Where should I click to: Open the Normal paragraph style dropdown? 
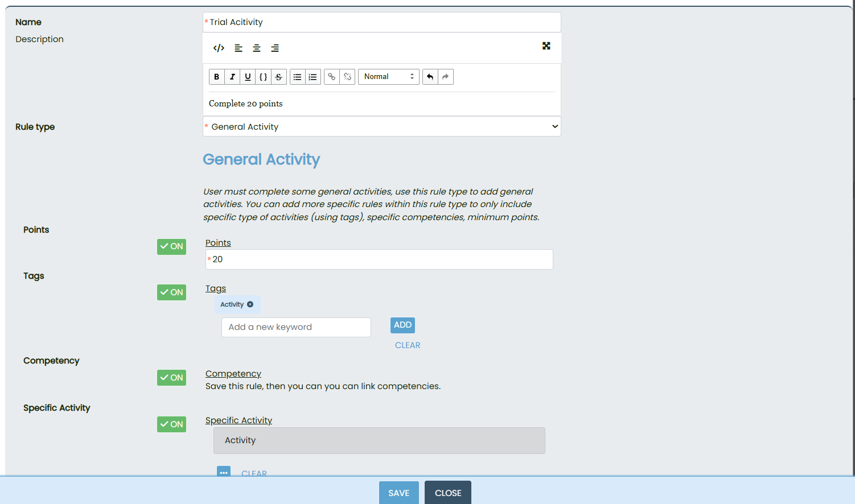point(389,77)
